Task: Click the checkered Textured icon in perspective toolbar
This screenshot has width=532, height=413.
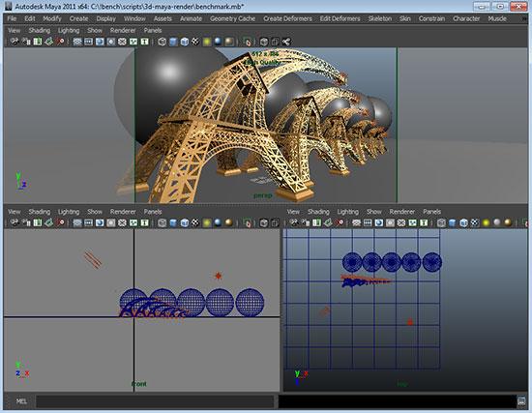Action: 195,42
